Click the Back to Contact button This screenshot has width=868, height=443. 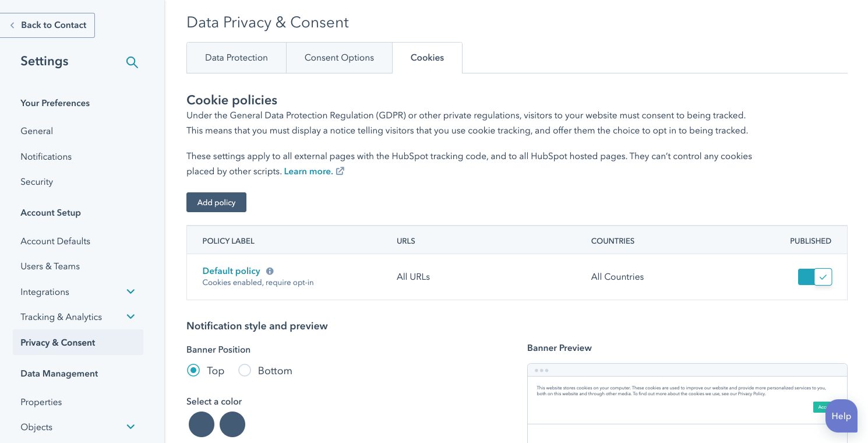[47, 25]
